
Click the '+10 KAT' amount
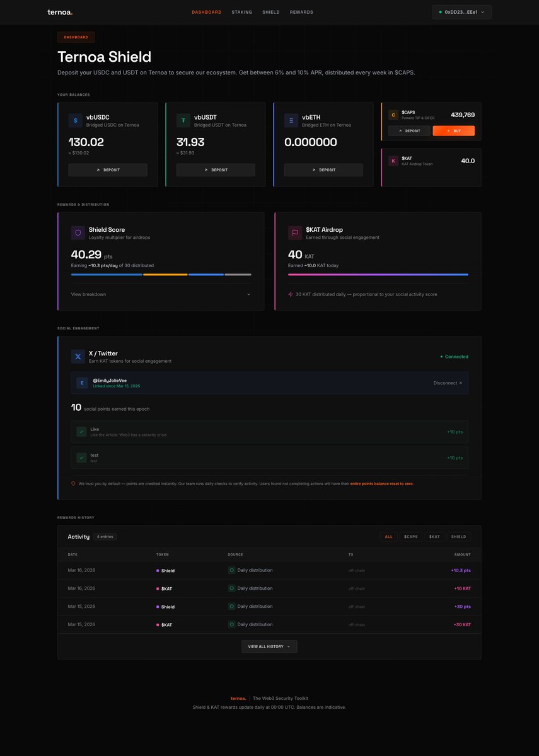point(462,588)
